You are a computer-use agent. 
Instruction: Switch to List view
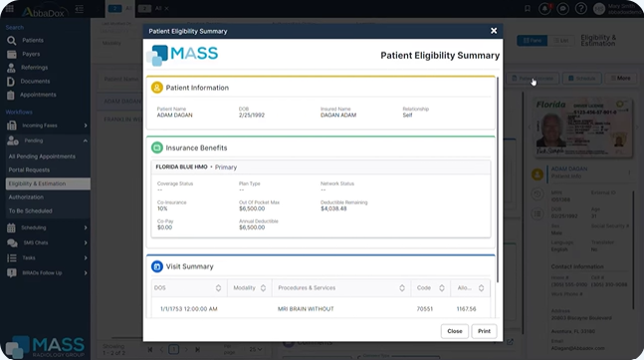(x=560, y=40)
